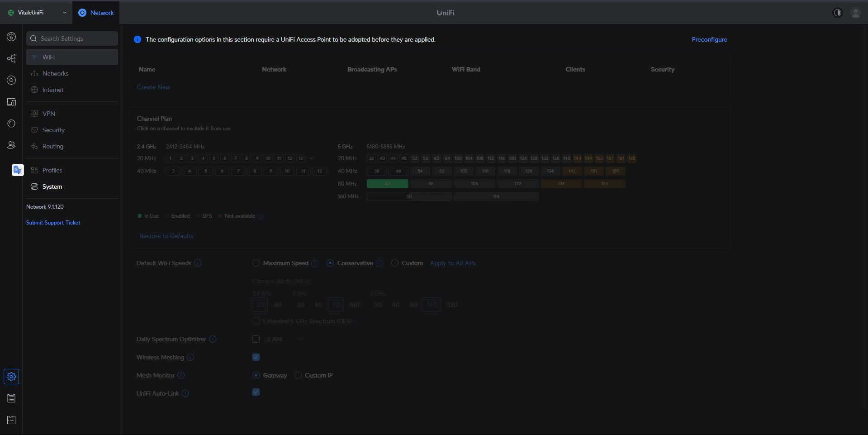This screenshot has width=868, height=435.
Task: Switch to the Network tab
Action: coord(96,13)
